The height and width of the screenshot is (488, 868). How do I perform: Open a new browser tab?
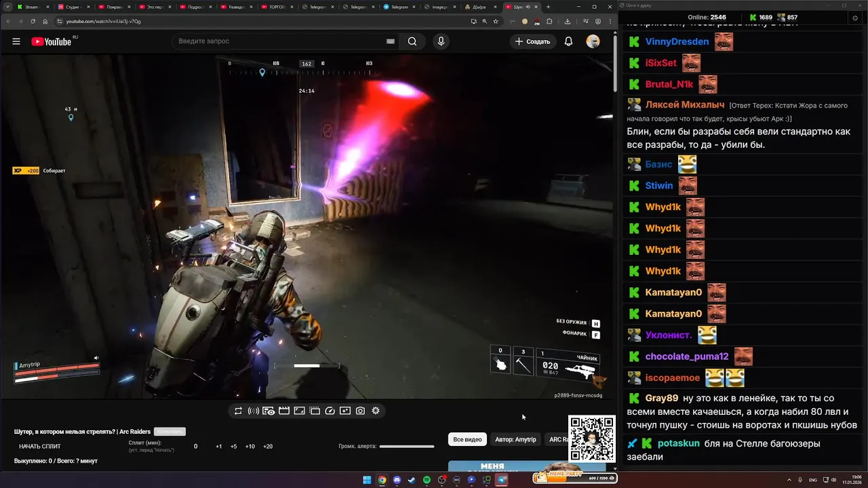tap(549, 7)
